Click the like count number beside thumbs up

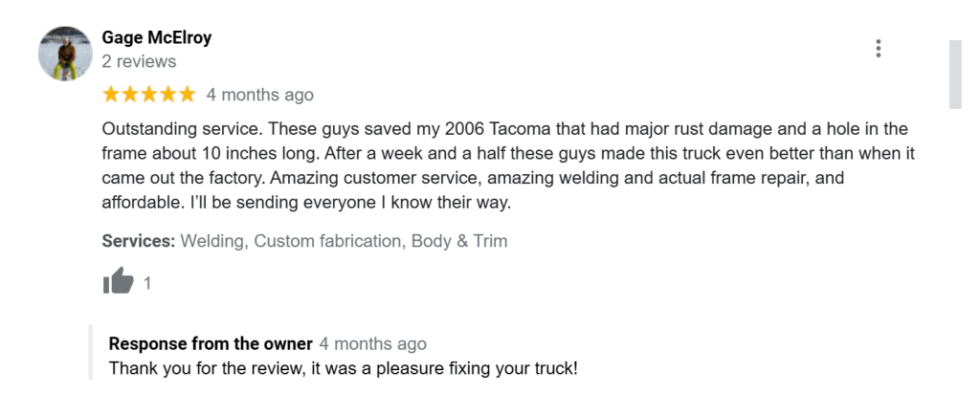[147, 283]
